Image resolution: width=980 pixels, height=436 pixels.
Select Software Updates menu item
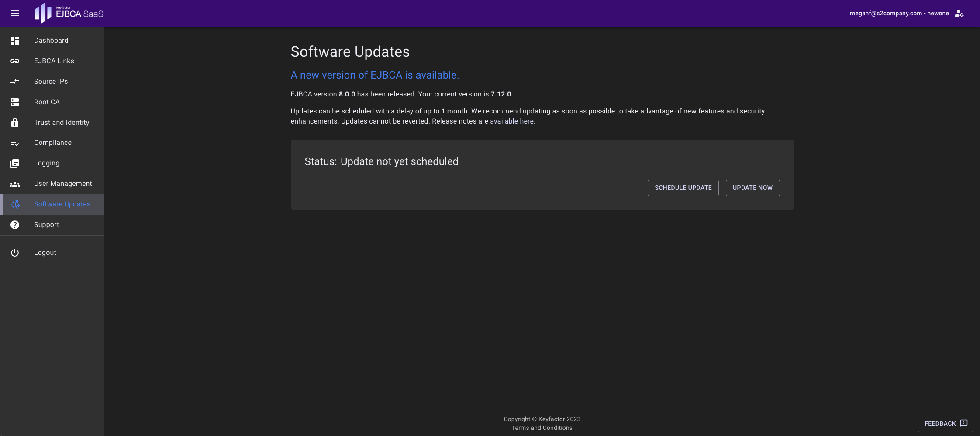click(x=62, y=204)
